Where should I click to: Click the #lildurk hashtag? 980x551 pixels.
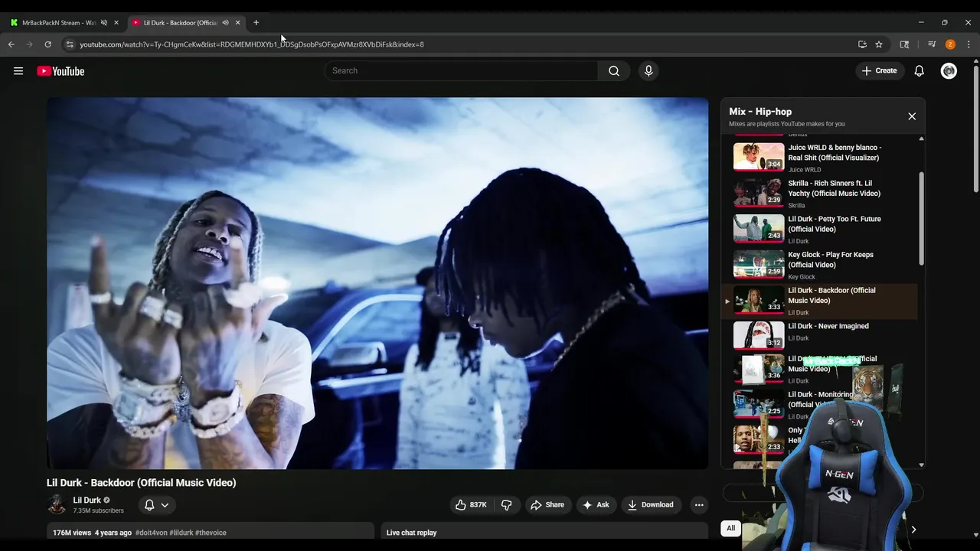point(181,533)
